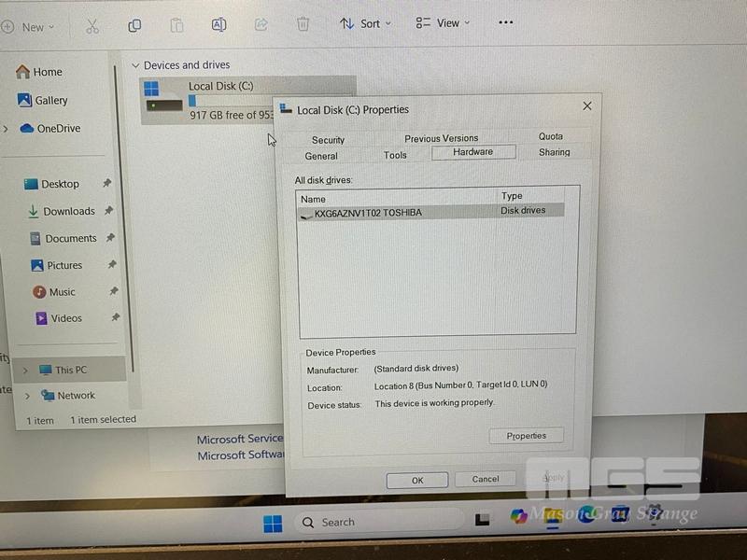
Task: Select the KXG6AZNV1T02 TOSHIBA drive row
Action: [431, 212]
